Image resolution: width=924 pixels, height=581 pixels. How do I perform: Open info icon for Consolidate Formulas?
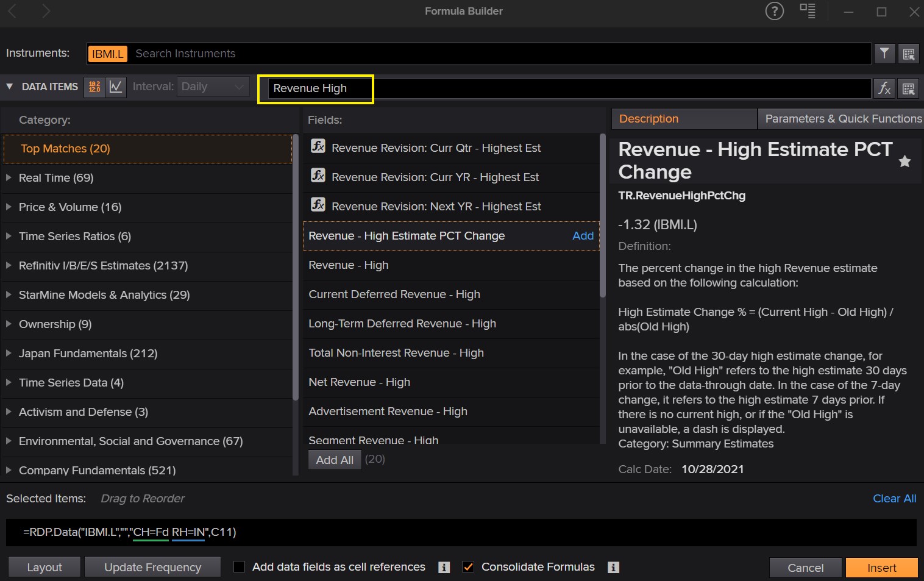pyautogui.click(x=614, y=568)
